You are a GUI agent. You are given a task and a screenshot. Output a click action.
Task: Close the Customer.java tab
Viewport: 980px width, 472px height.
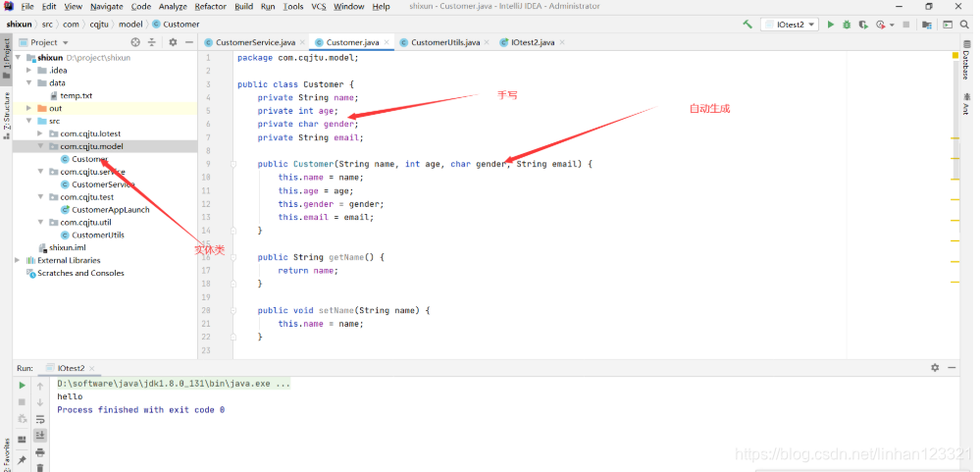[387, 42]
